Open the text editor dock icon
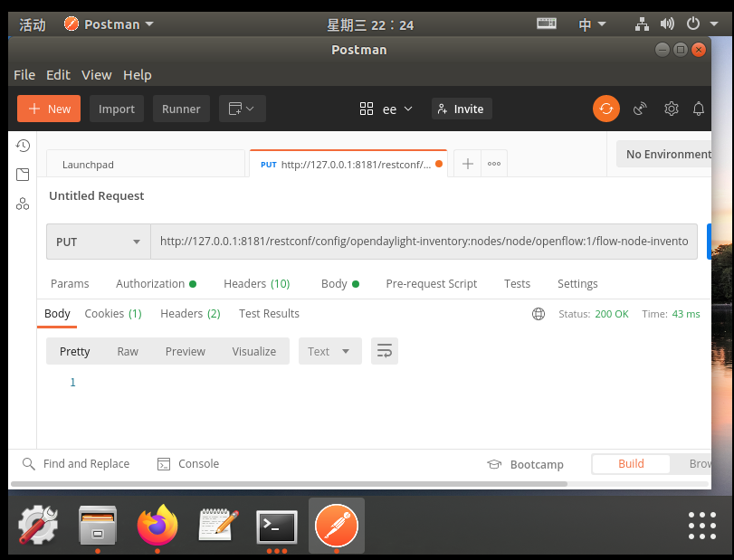Image resolution: width=734 pixels, height=560 pixels. [x=218, y=525]
